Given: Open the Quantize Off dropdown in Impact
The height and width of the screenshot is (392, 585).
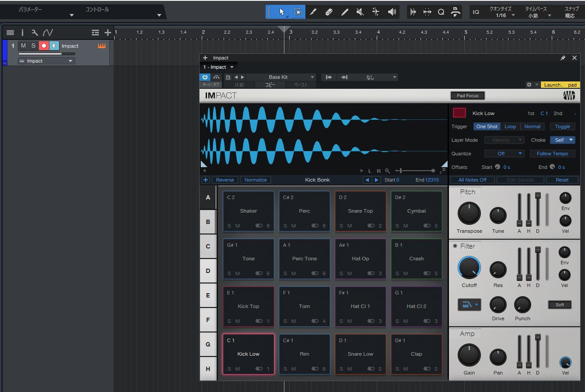Looking at the screenshot, I should coord(504,154).
